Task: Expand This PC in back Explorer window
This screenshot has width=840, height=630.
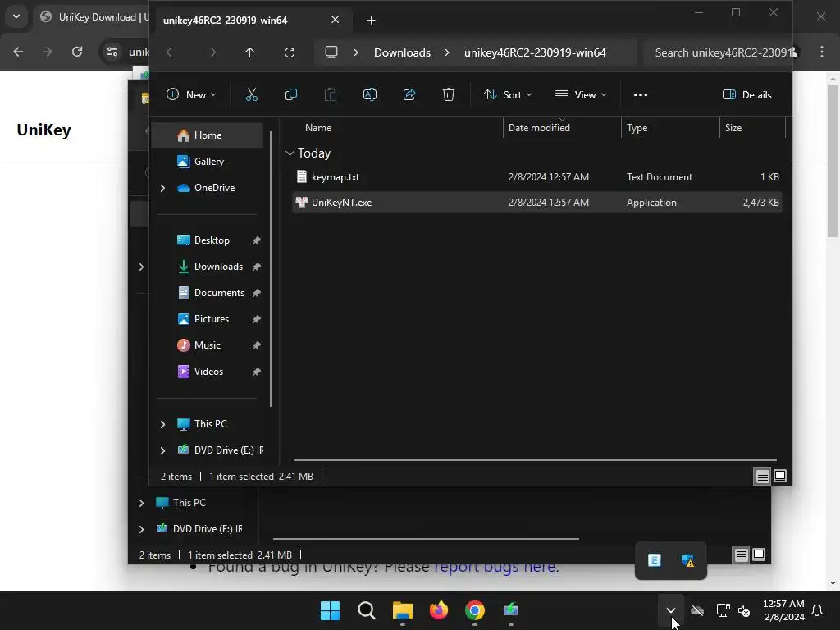Action: click(141, 503)
